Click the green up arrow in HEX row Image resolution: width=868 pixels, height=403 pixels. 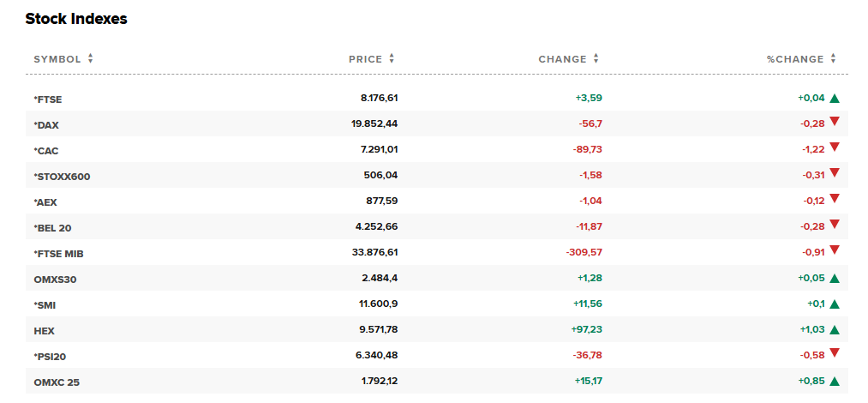point(835,330)
